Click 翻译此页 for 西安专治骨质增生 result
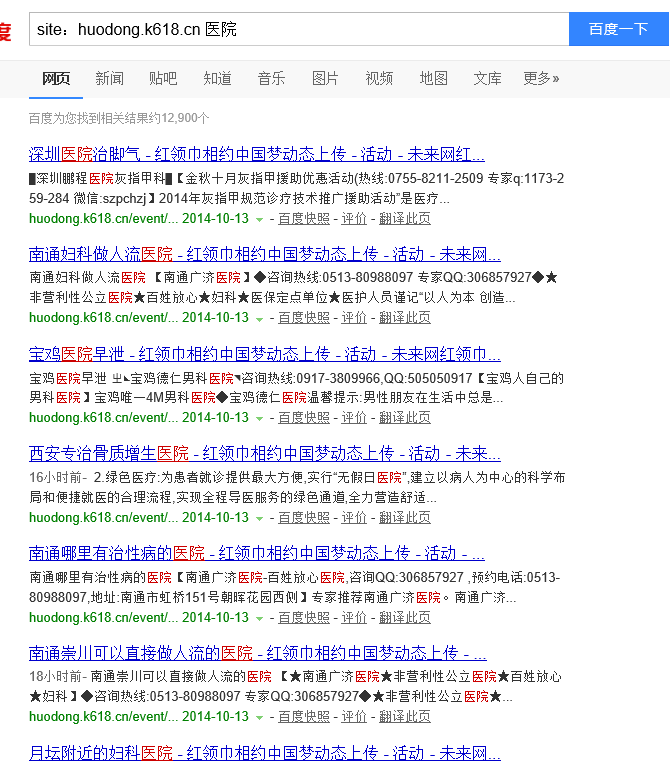The image size is (670, 764). click(x=405, y=517)
